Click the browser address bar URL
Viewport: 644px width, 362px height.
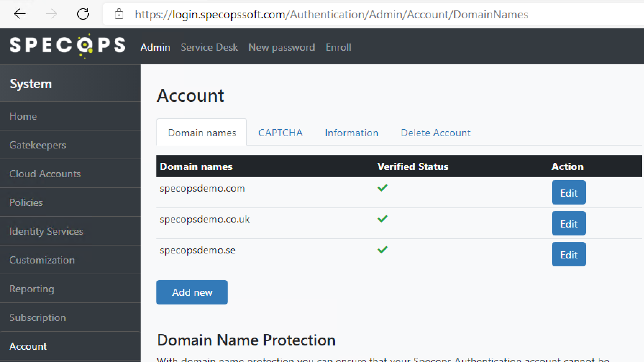point(331,14)
